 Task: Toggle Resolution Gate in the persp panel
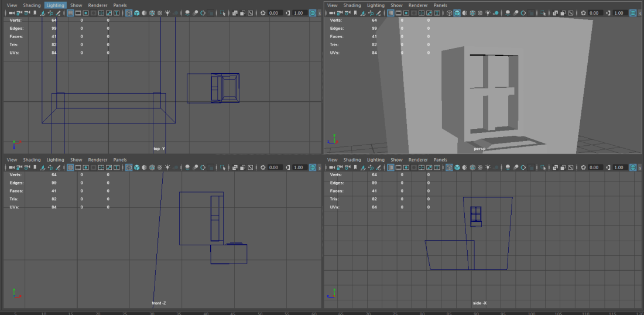[x=406, y=13]
